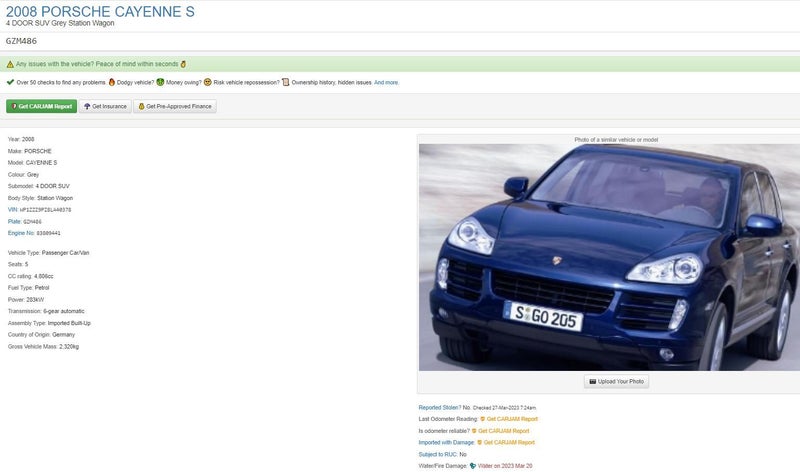Click the scroll icon next to 'Ownership history'
This screenshot has height=472, width=800.
(x=286, y=82)
